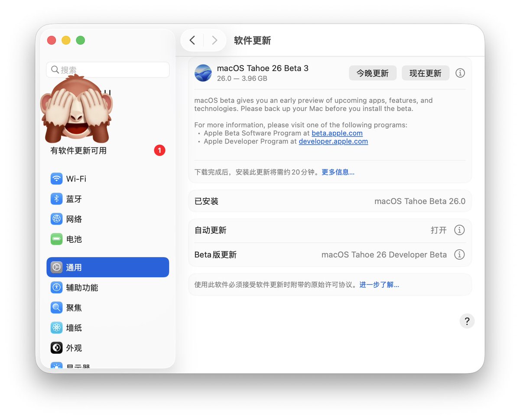Click the 26.0 — 3.96 GB size text
This screenshot has height=420, width=520.
[242, 78]
